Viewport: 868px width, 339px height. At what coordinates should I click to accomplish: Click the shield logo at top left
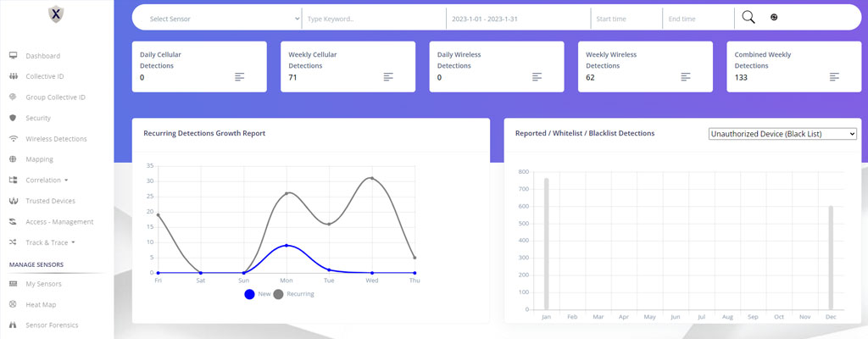[57, 14]
